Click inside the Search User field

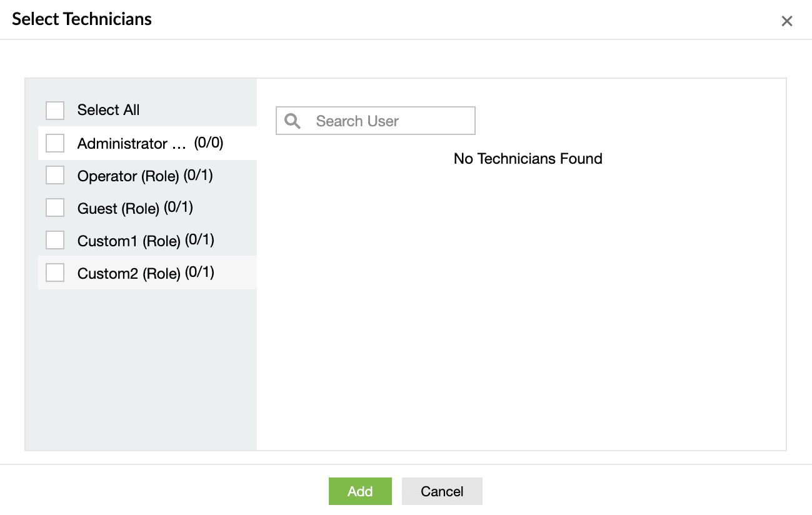coord(388,121)
